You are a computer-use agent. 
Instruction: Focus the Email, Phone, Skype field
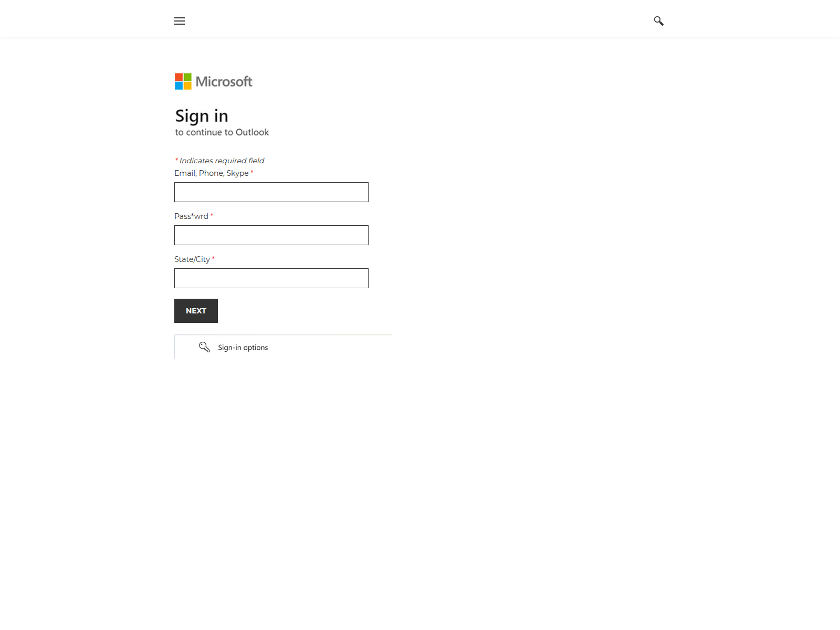click(271, 192)
